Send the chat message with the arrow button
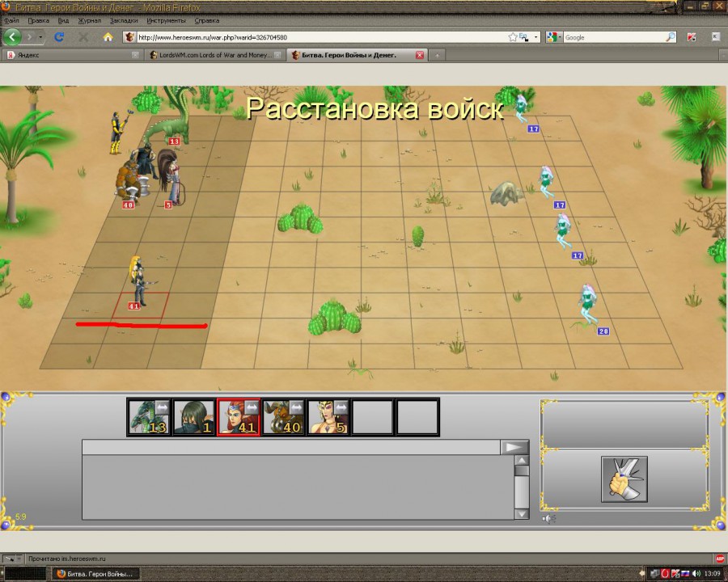Image resolution: width=728 pixels, height=582 pixels. (514, 447)
